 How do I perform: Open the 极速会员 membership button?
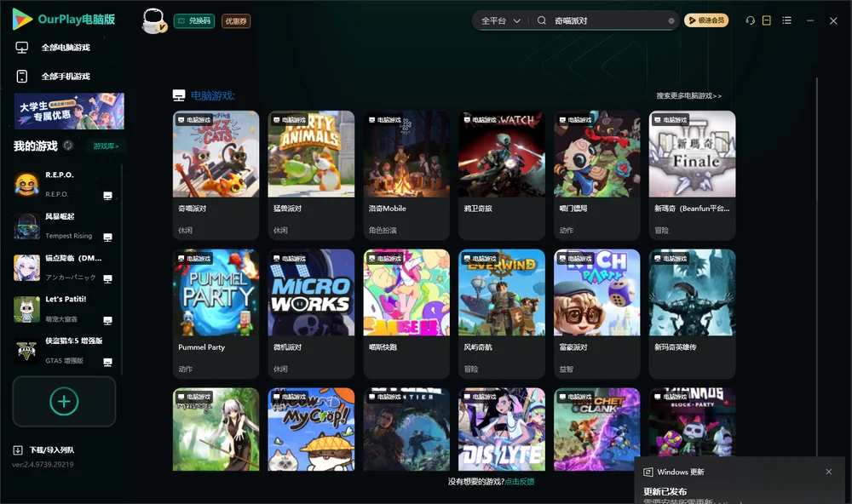click(x=705, y=20)
